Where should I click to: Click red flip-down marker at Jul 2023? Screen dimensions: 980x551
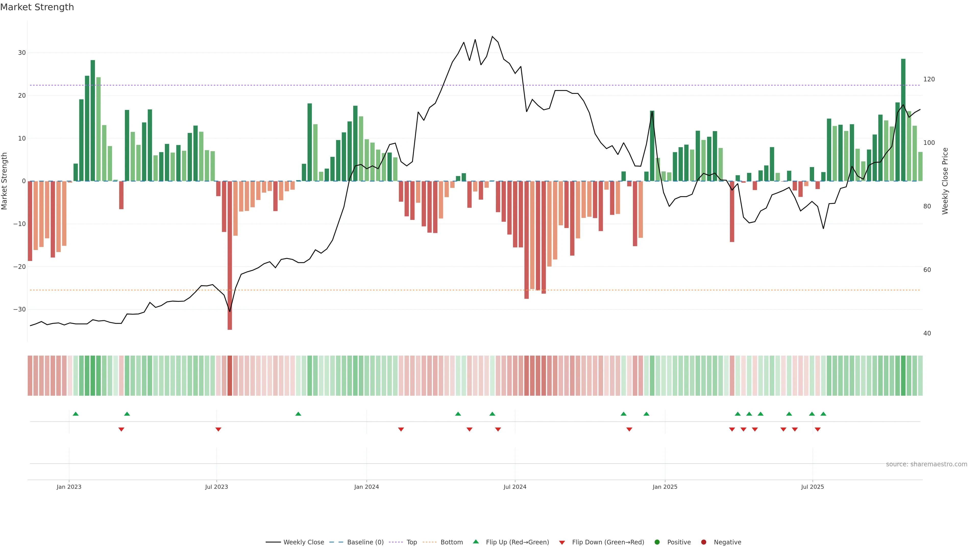pyautogui.click(x=218, y=429)
